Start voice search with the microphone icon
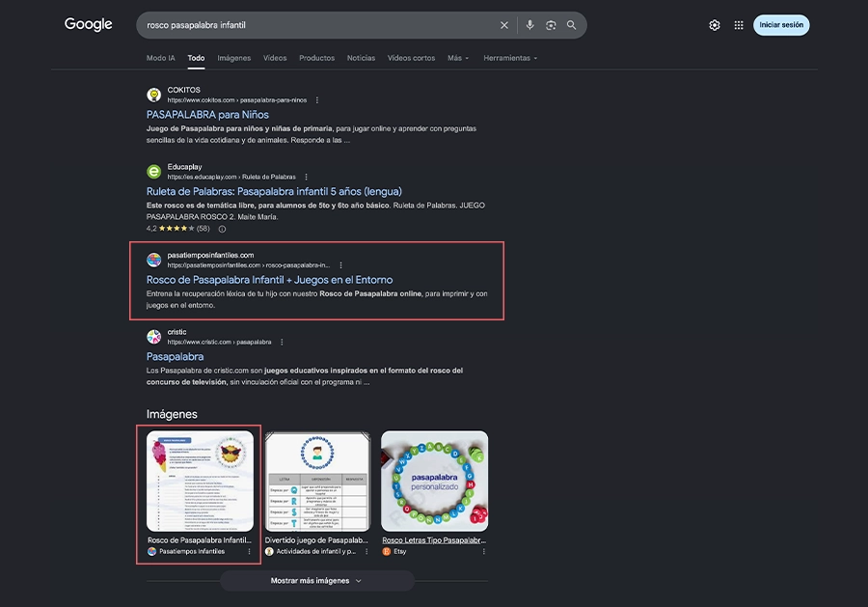 click(x=529, y=25)
